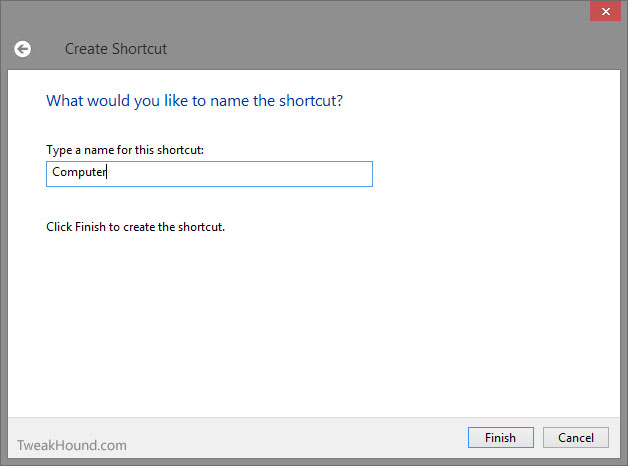The width and height of the screenshot is (628, 466).
Task: Click the 'Type a name for this shortcut' label
Action: tap(125, 150)
